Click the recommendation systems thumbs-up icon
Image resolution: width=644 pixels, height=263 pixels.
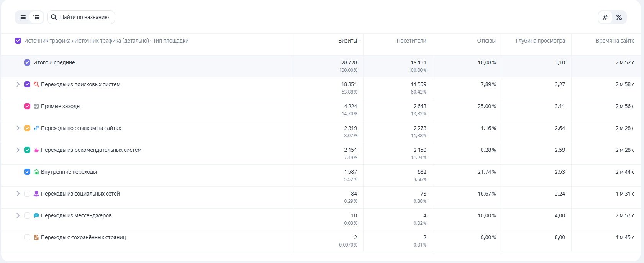point(36,150)
